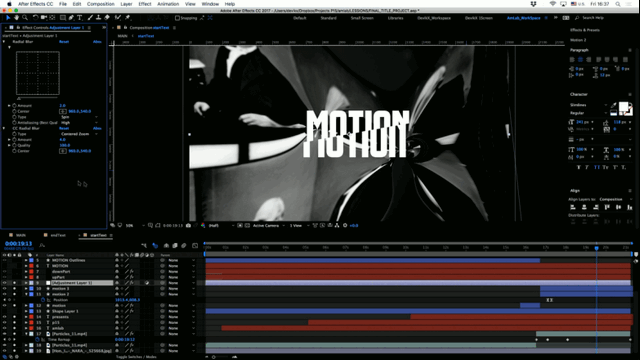Viewport: 640px width, 360px height.
Task: Enable Motion Blur for timeline
Action: 184,245
